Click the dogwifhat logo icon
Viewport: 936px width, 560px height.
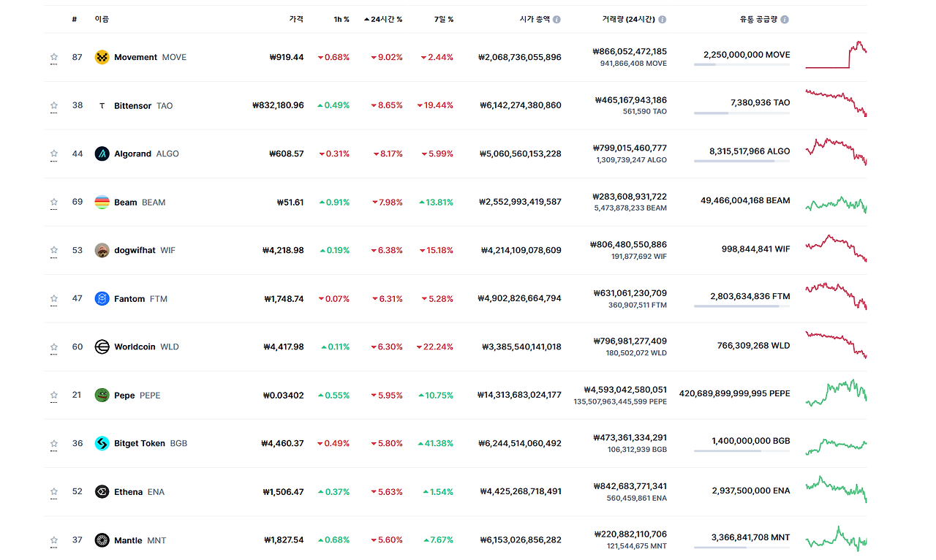click(102, 250)
